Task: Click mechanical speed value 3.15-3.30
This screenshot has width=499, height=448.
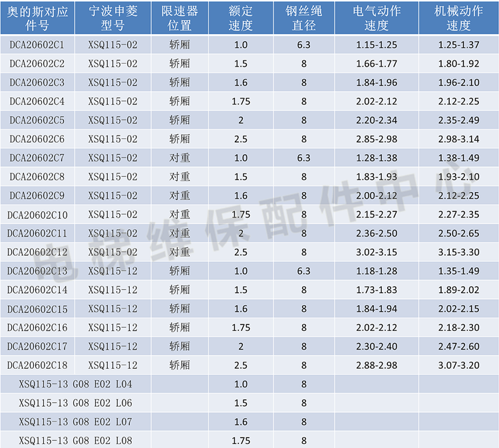Action: click(x=458, y=252)
